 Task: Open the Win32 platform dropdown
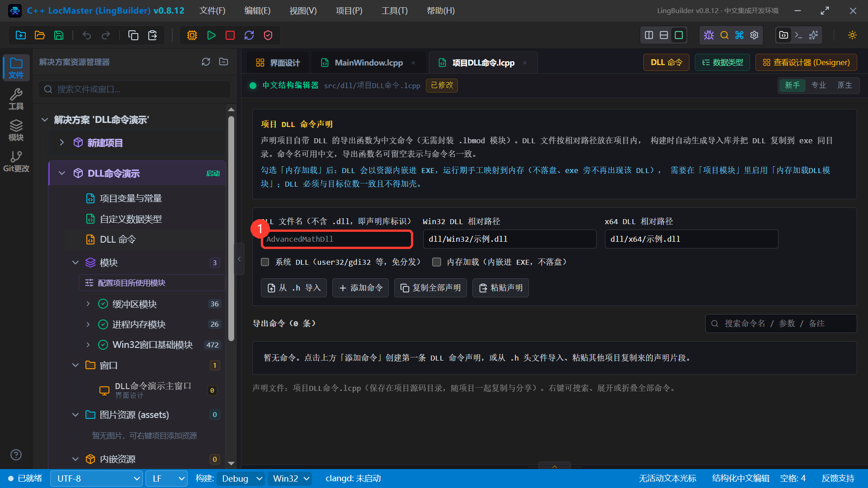click(290, 479)
